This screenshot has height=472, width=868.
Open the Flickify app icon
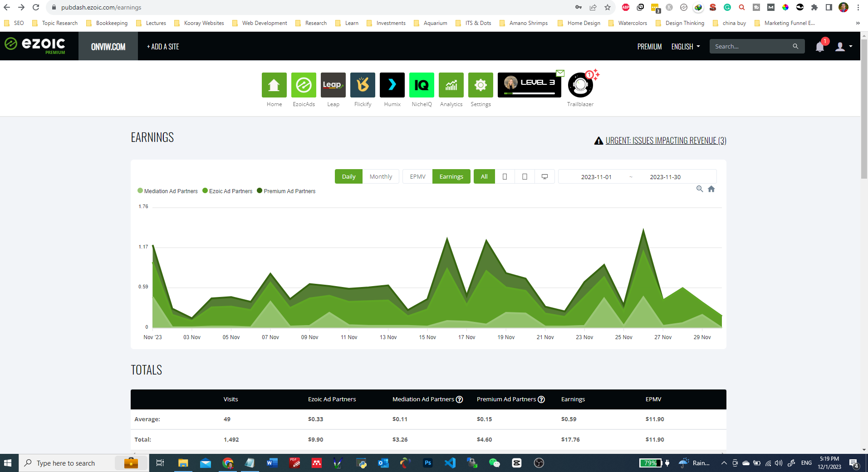coord(363,85)
